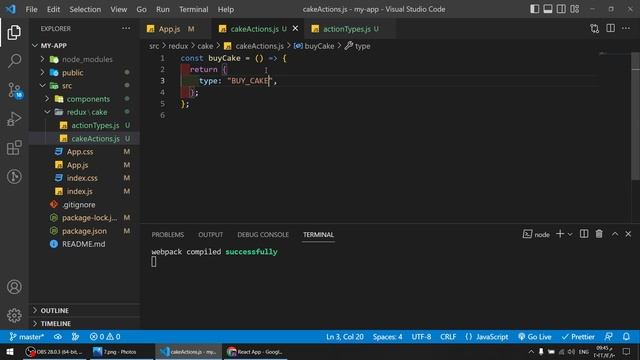Click Ln 3, Col 20 in status bar
Screen dimensions: 640x360
pos(344,337)
